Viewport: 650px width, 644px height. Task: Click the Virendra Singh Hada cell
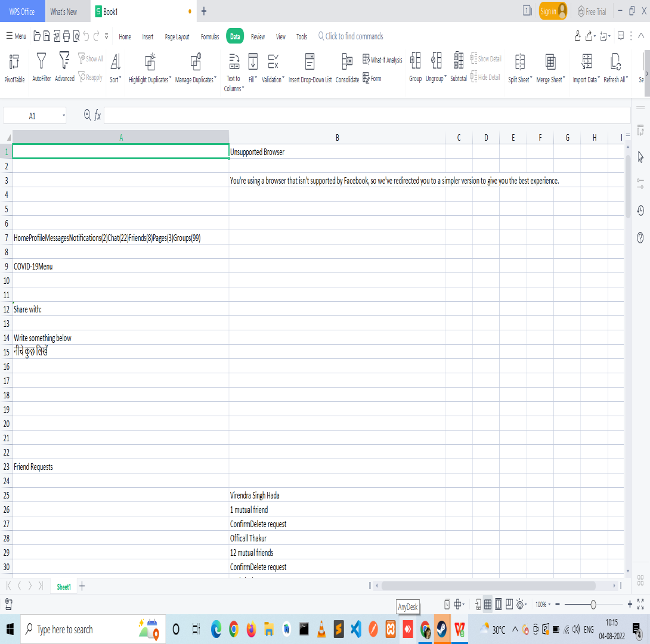(337, 496)
